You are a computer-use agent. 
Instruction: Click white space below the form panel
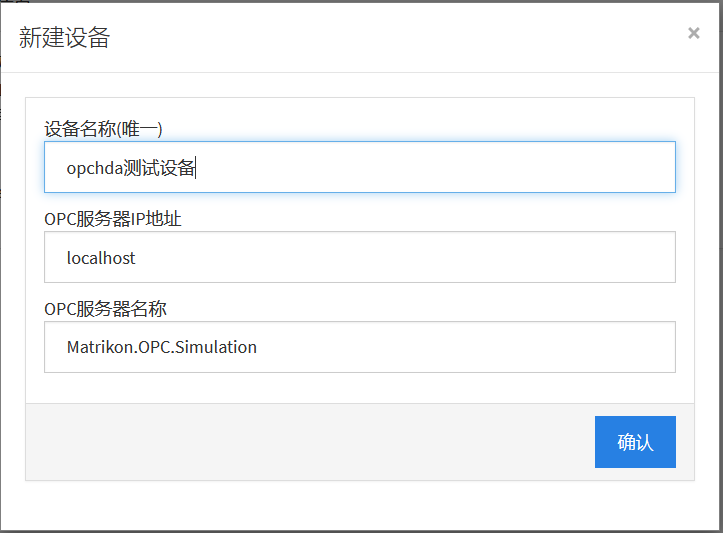point(360,505)
